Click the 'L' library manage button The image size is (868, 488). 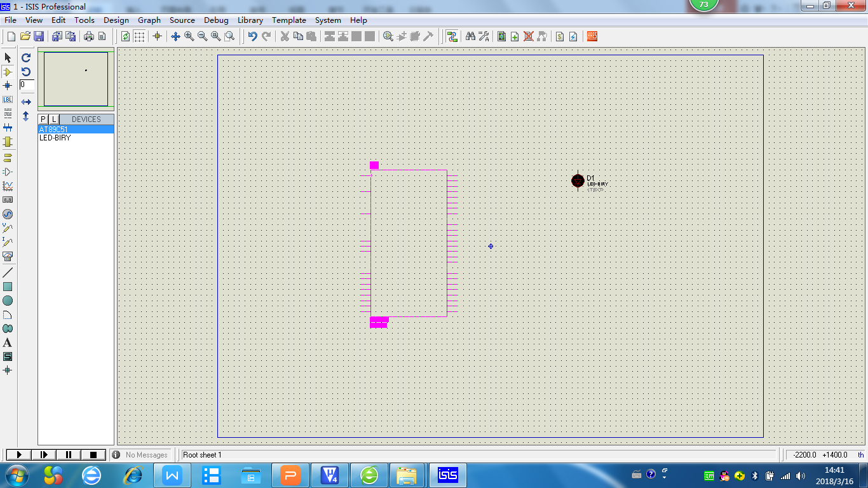pos(54,119)
